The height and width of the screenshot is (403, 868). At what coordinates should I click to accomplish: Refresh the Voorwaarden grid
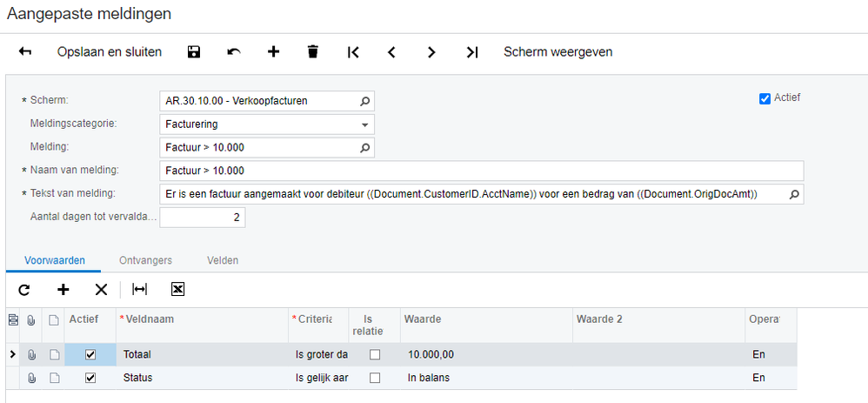click(24, 289)
